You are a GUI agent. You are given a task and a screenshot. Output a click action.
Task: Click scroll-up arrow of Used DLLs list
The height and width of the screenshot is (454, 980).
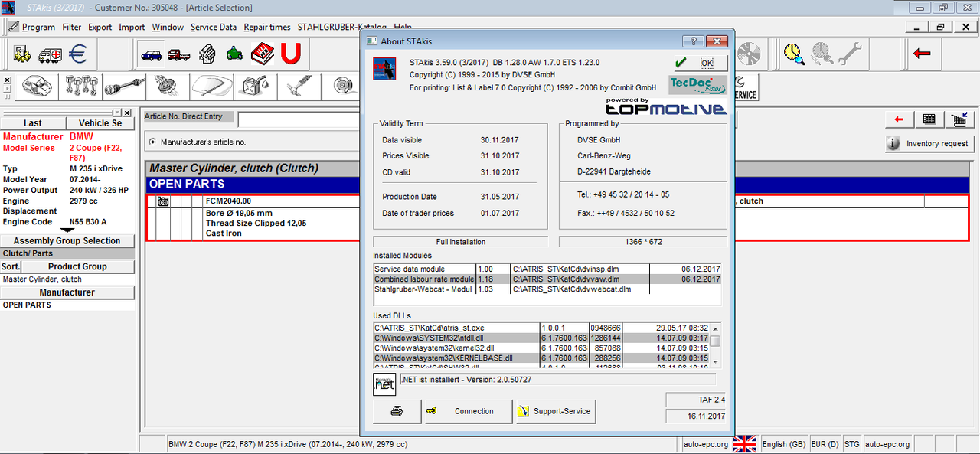pyautogui.click(x=714, y=328)
